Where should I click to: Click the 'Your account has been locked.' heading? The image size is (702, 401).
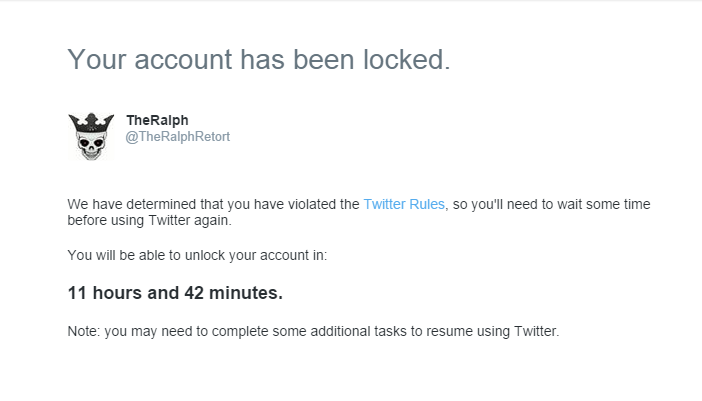tap(259, 60)
